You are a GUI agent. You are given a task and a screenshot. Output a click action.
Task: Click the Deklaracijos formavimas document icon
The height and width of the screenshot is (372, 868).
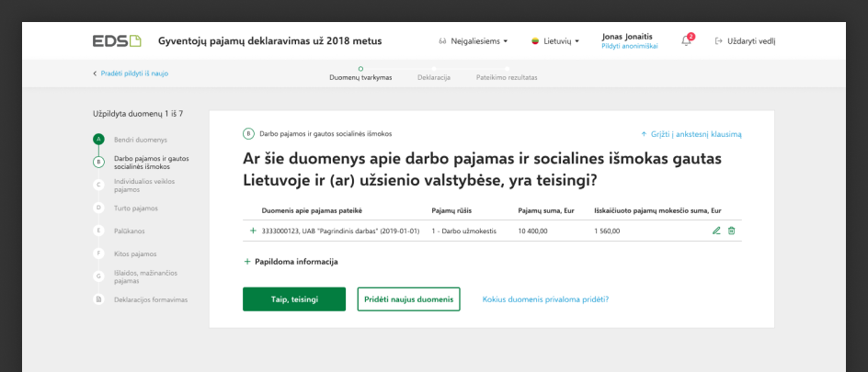[x=98, y=299]
